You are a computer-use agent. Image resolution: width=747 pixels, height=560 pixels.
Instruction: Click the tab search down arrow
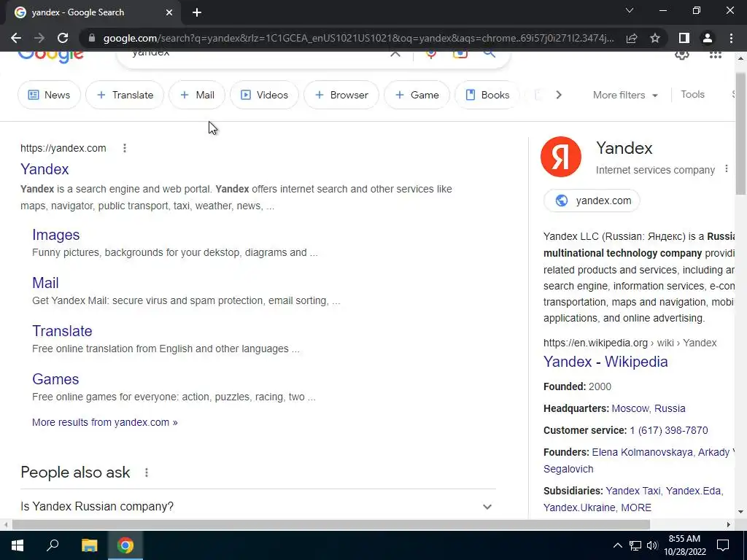pos(630,10)
